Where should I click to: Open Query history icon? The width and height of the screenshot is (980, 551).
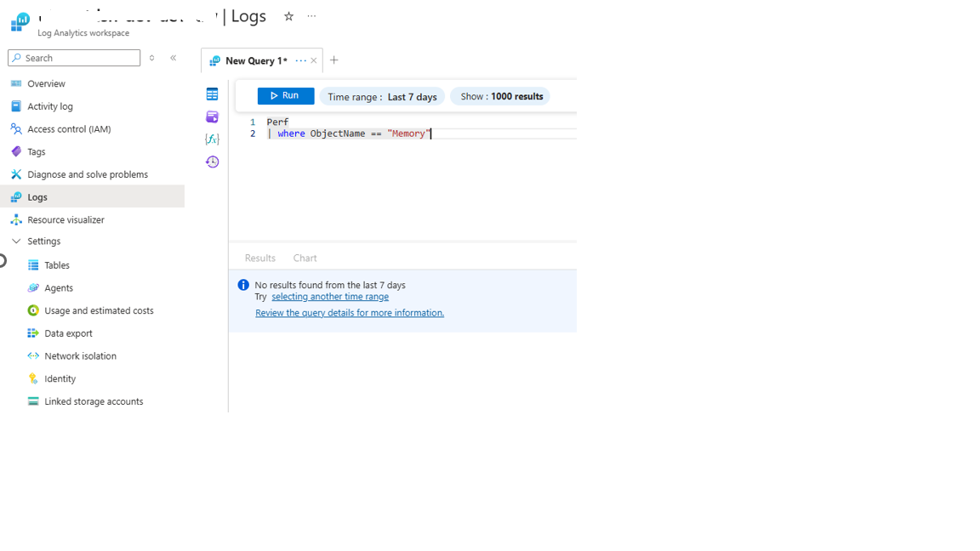(213, 162)
